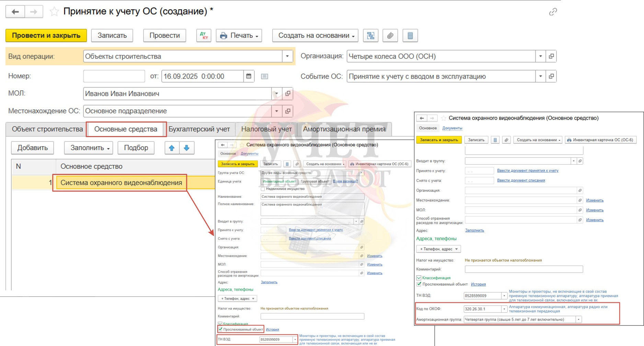Image resolution: width=644 pixels, height=346 pixels.
Task: Open the document structure icon in toolbar
Action: 370,35
